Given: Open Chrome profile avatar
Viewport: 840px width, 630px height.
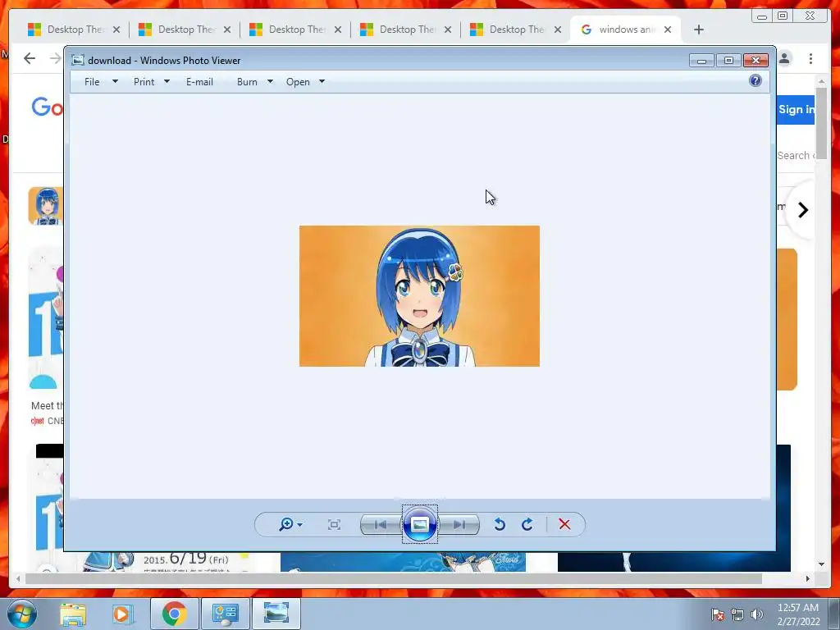Looking at the screenshot, I should pos(785,58).
